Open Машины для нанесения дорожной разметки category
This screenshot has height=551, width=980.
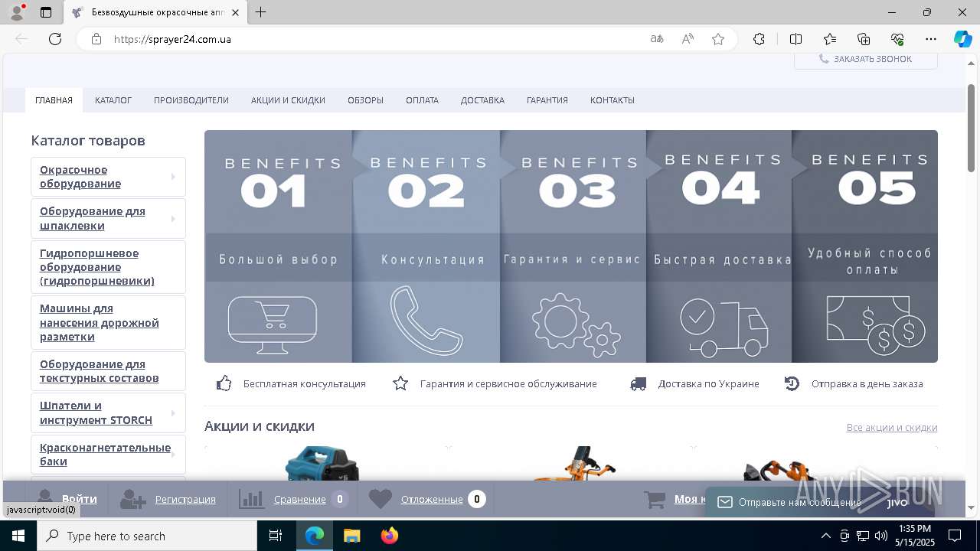[100, 322]
